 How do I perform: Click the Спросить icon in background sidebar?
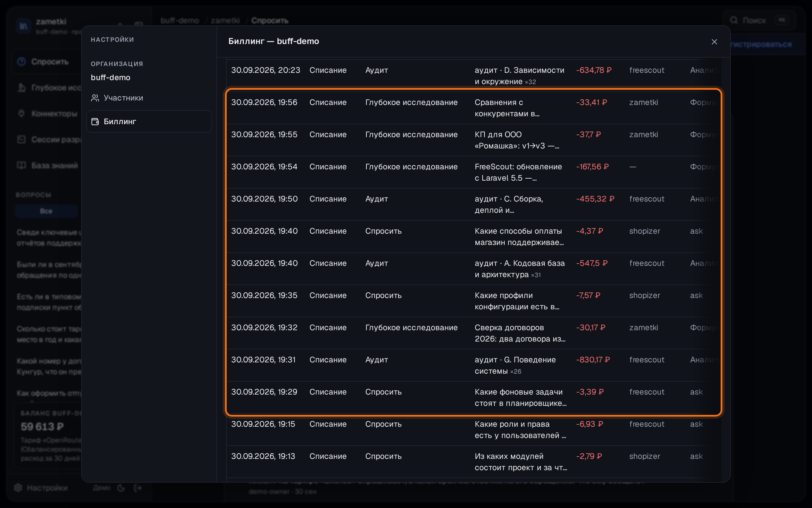(21, 62)
